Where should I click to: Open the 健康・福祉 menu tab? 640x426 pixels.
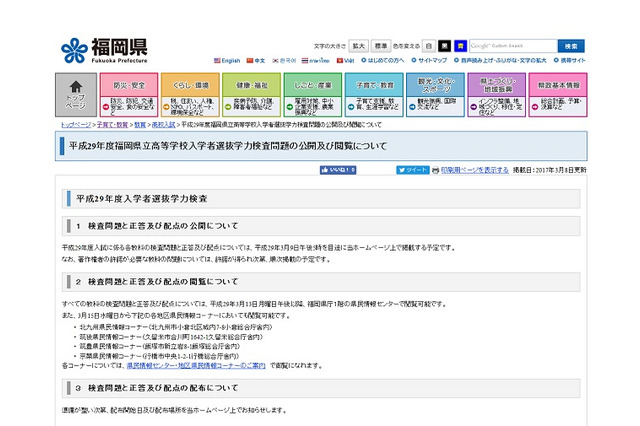coord(251,85)
